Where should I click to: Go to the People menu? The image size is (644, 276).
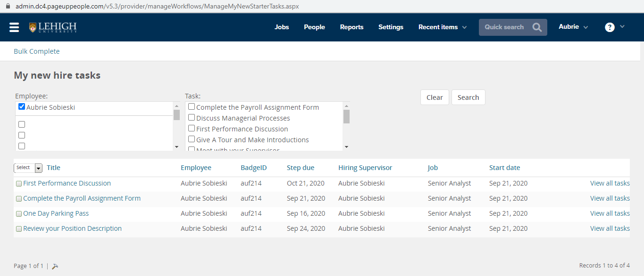[x=314, y=27]
